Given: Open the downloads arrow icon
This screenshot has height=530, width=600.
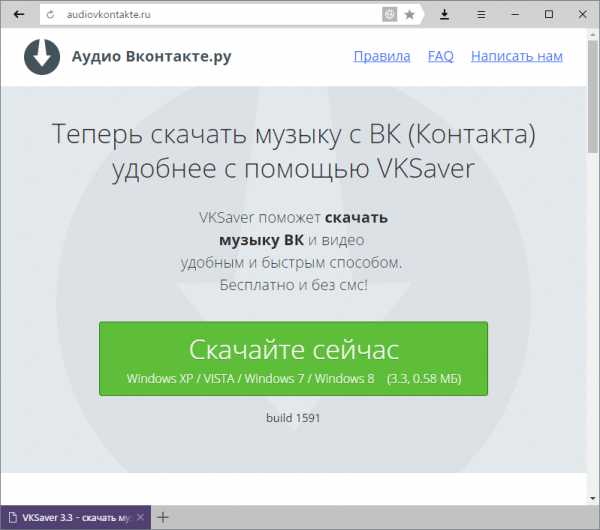Looking at the screenshot, I should point(444,15).
